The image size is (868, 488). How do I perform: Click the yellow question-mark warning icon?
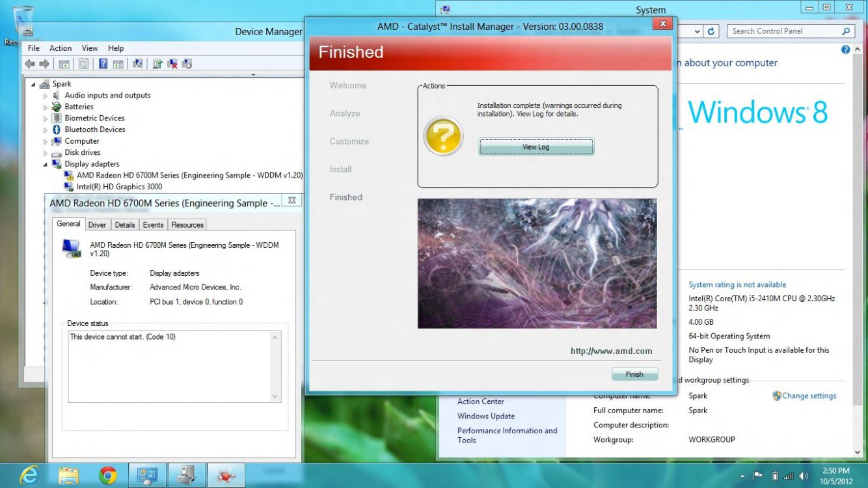pos(443,137)
